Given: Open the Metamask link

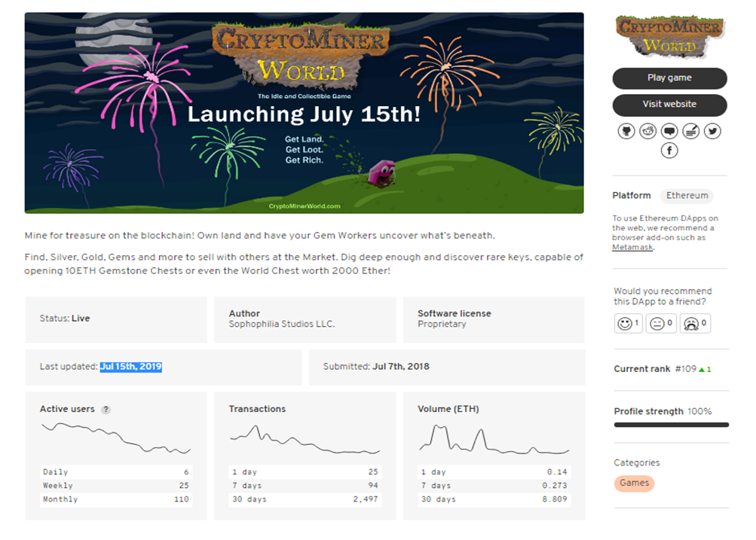Looking at the screenshot, I should point(632,247).
